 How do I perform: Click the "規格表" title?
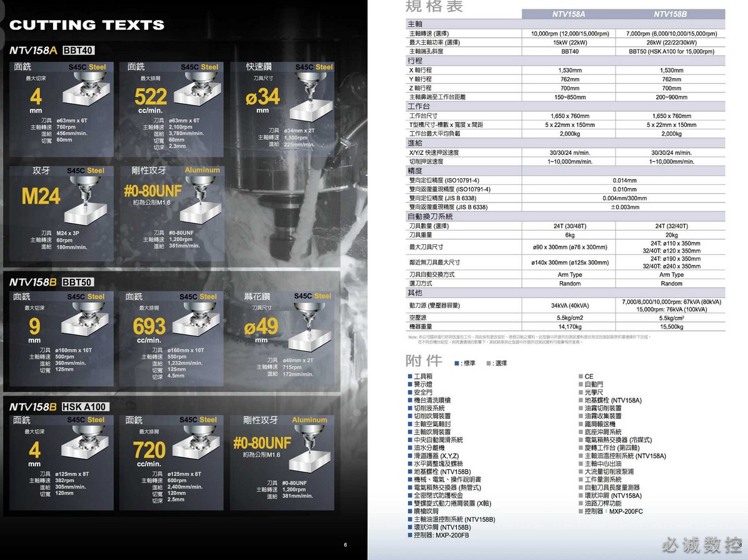coord(434,6)
